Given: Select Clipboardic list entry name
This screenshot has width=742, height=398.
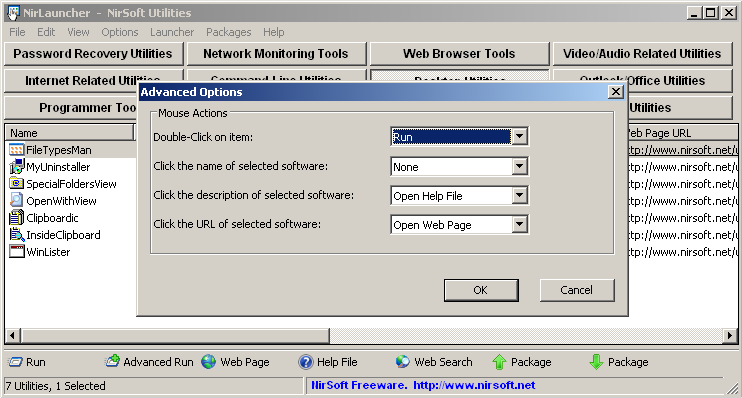Looking at the screenshot, I should tap(52, 218).
